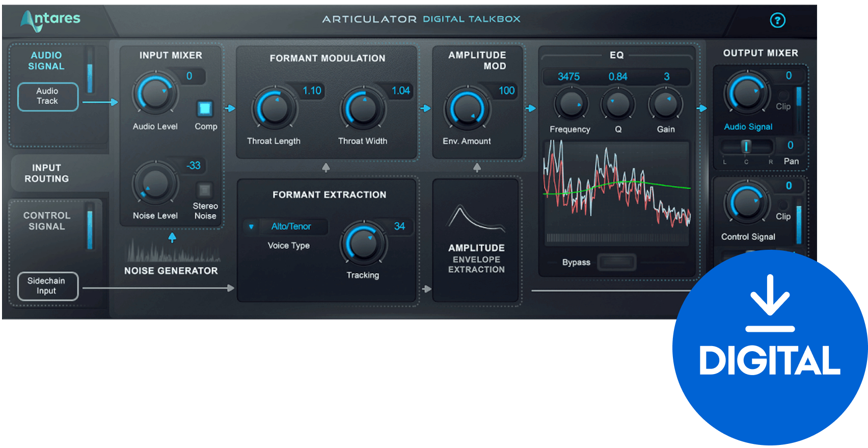Click the Noise Level knob
The height and width of the screenshot is (448, 868).
[x=155, y=183]
